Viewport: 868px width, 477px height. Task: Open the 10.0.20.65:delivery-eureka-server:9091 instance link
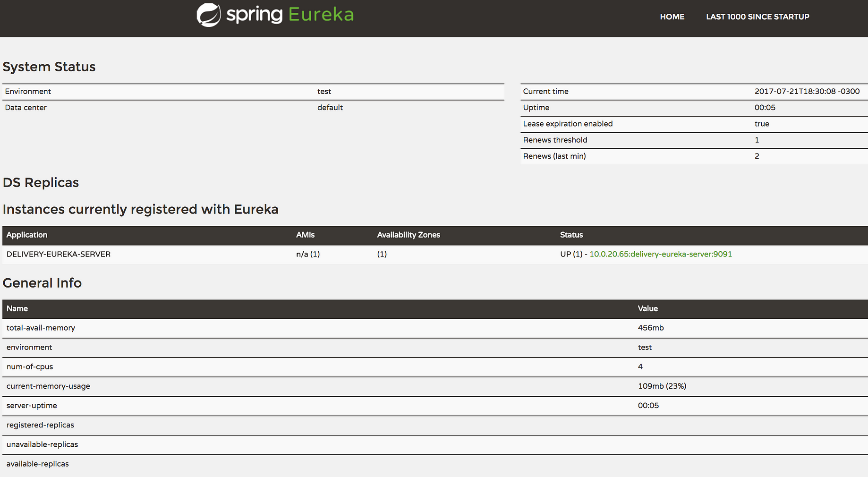tap(661, 254)
